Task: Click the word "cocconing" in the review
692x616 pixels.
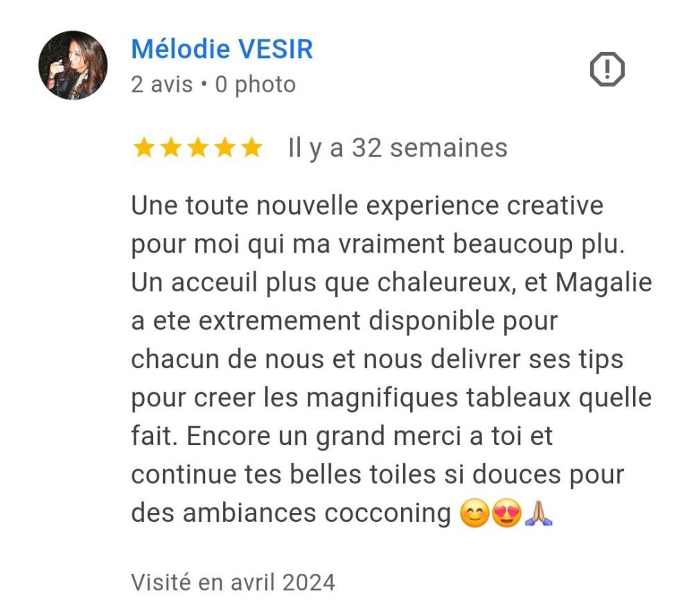Action: click(387, 514)
